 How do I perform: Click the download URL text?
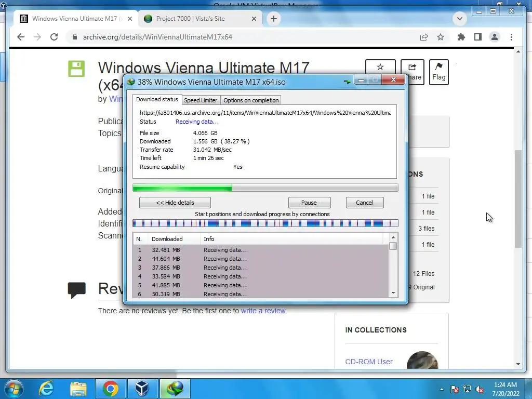pyautogui.click(x=265, y=113)
